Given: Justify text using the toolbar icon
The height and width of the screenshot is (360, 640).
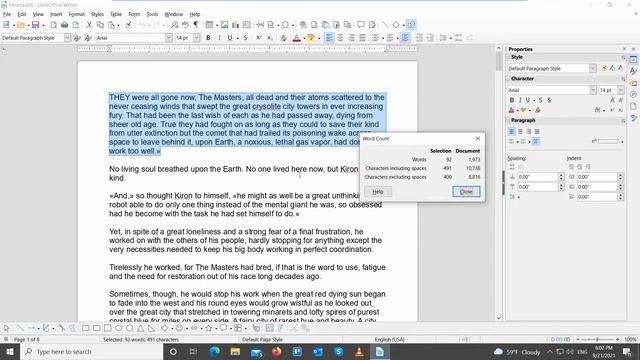Looking at the screenshot, I should 362,38.
